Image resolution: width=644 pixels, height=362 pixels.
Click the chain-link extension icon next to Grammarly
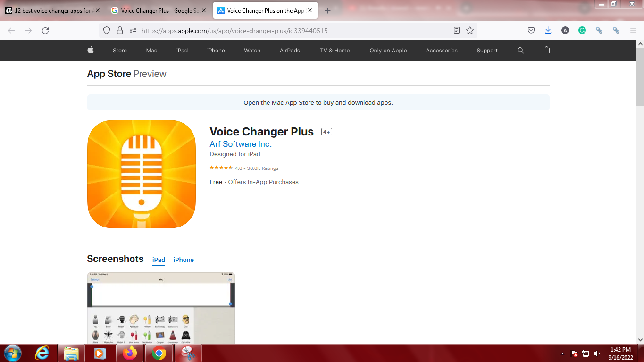tap(599, 30)
